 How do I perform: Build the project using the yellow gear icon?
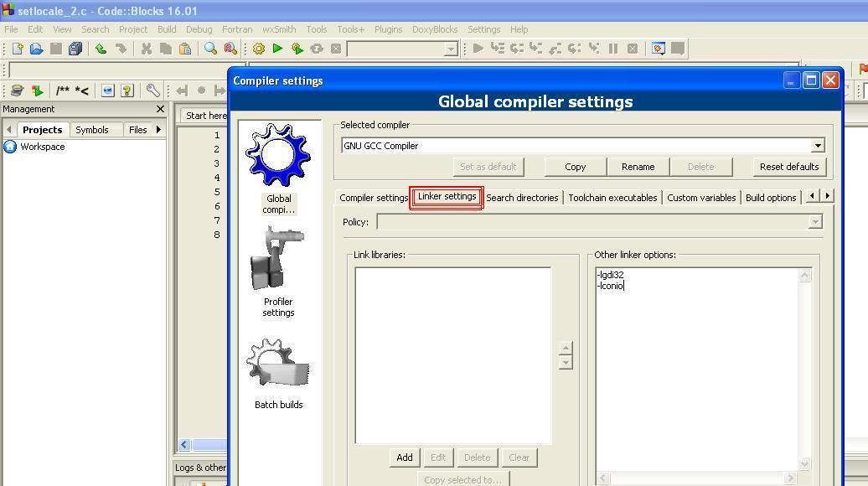click(259, 49)
